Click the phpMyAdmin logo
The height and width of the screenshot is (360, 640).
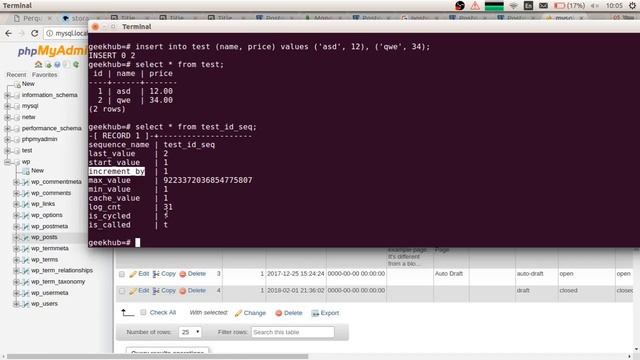(x=52, y=51)
